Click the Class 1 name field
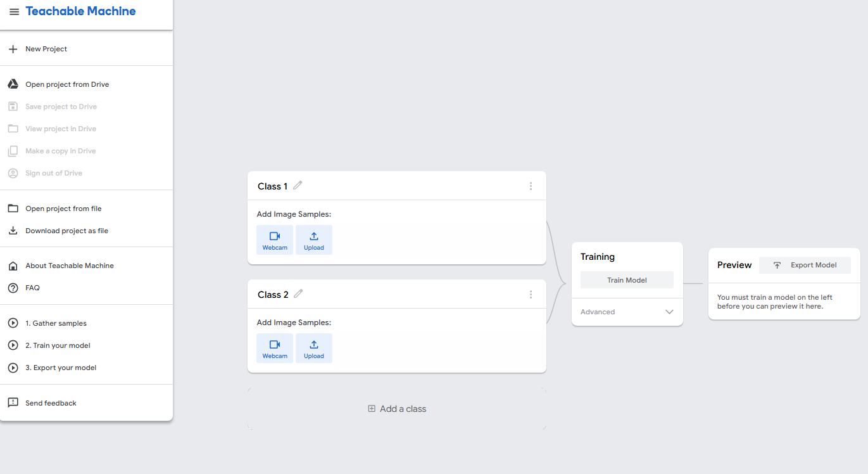 click(272, 186)
